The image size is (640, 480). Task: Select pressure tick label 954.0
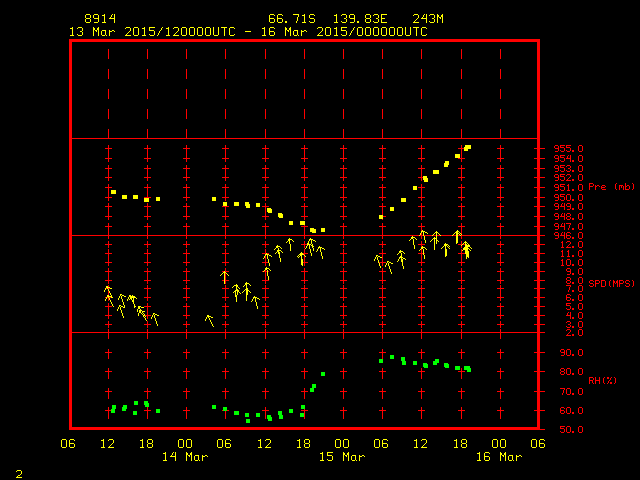pyautogui.click(x=568, y=158)
